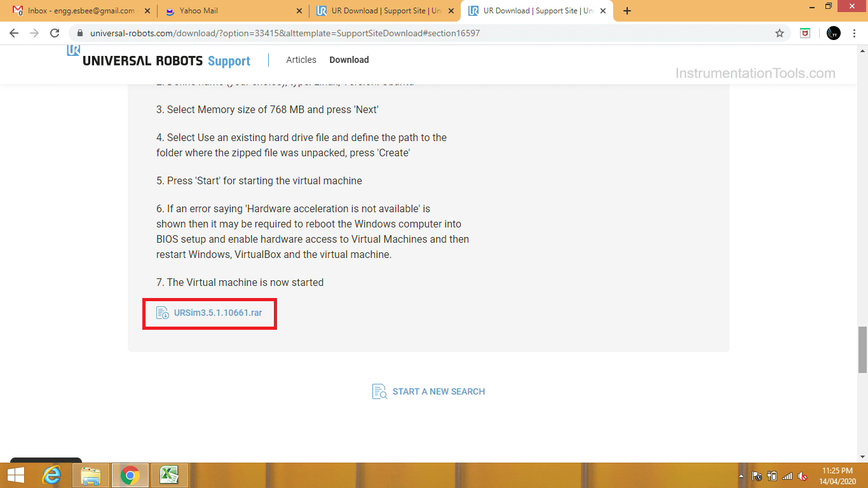Click the page vertical scrollbar thumb
The width and height of the screenshot is (868, 488).
862,349
